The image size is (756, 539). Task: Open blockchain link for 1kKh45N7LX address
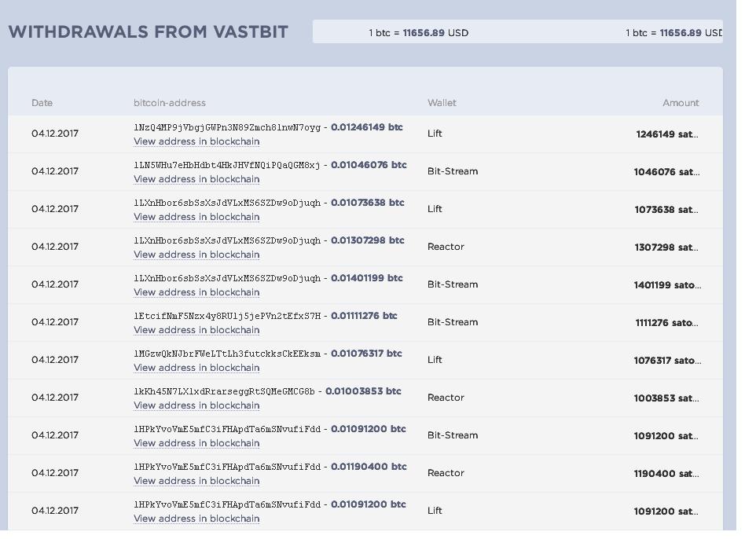(196, 405)
